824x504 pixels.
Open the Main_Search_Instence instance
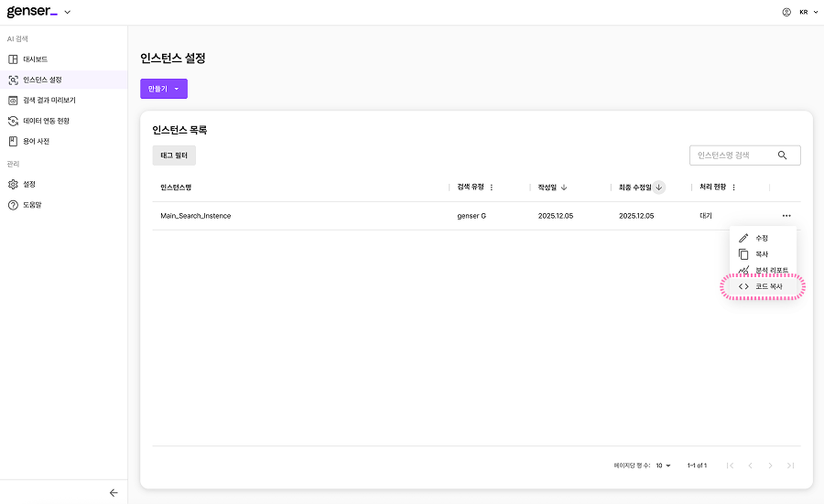(196, 216)
